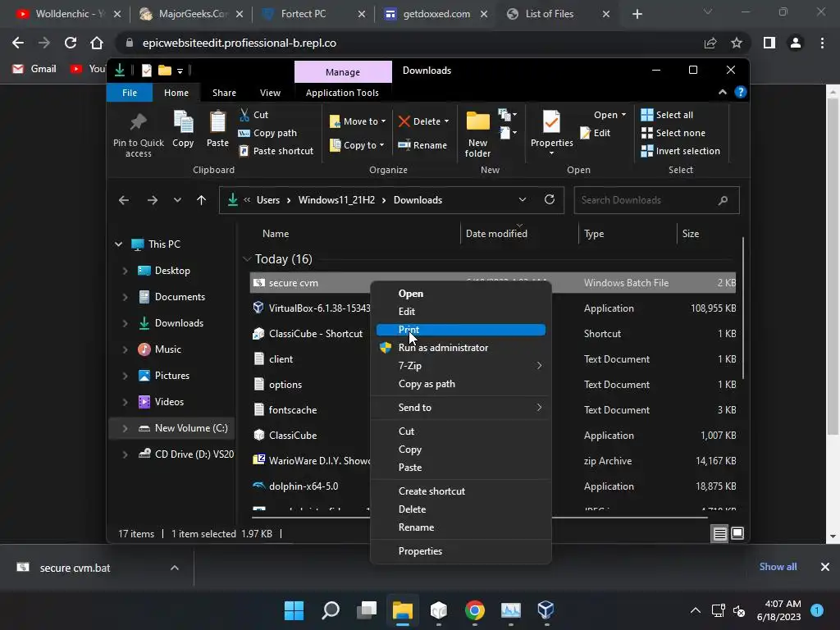The image size is (840, 630).
Task: Expand Desktop in the navigation tree
Action: (x=125, y=271)
